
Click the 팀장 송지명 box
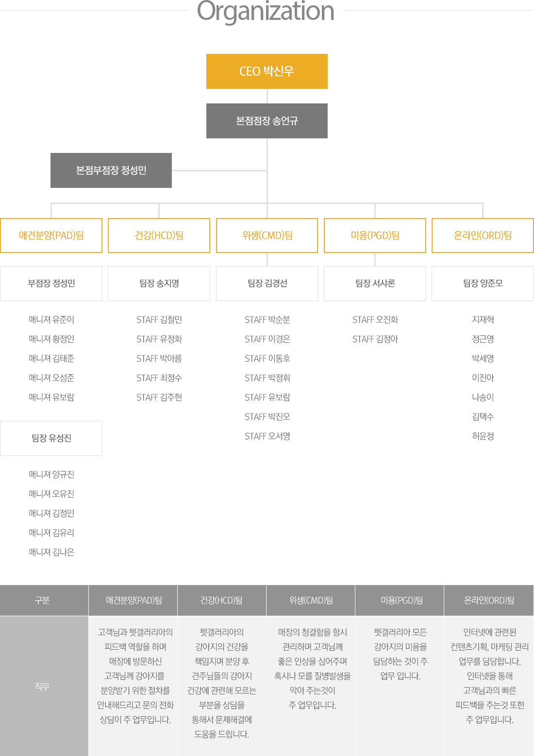tap(159, 284)
